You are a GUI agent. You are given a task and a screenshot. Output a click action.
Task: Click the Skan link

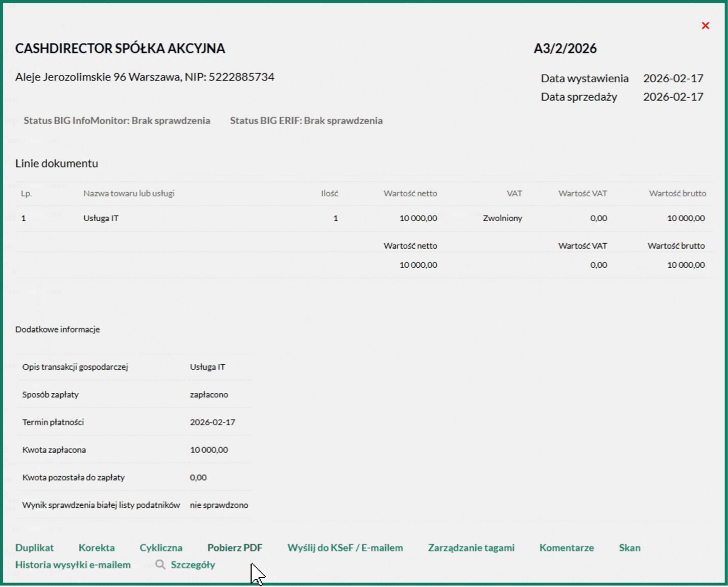coord(629,548)
